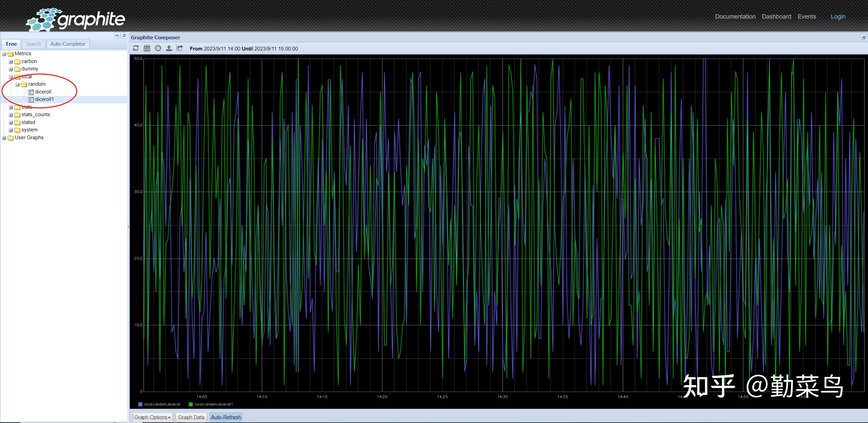Click the upload graph icon

(169, 48)
